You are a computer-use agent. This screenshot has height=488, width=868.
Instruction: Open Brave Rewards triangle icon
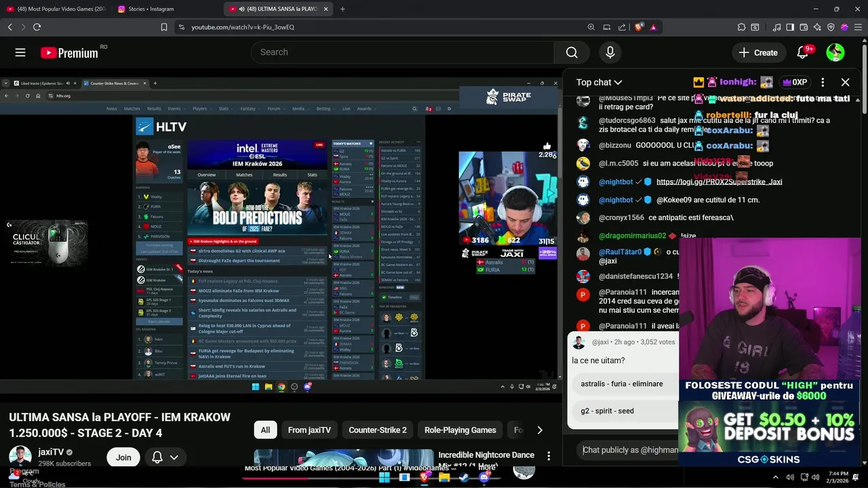pyautogui.click(x=653, y=27)
